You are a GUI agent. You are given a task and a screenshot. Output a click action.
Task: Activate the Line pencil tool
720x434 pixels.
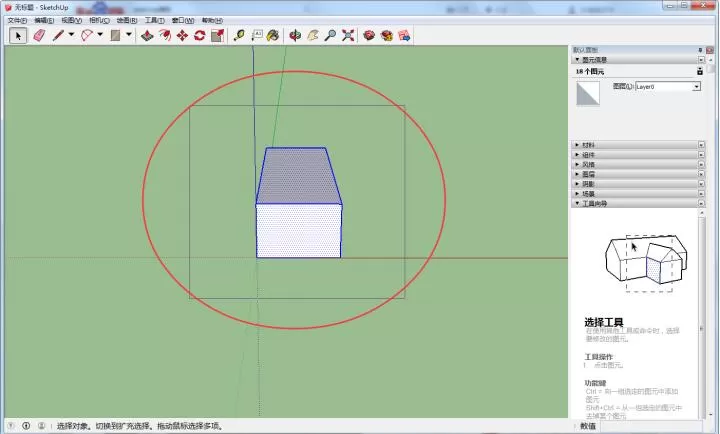pyautogui.click(x=58, y=35)
